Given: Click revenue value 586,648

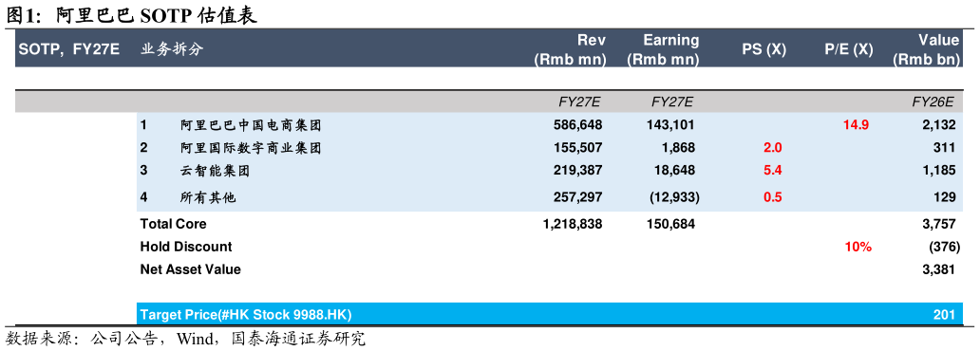Looking at the screenshot, I should 577,125.
